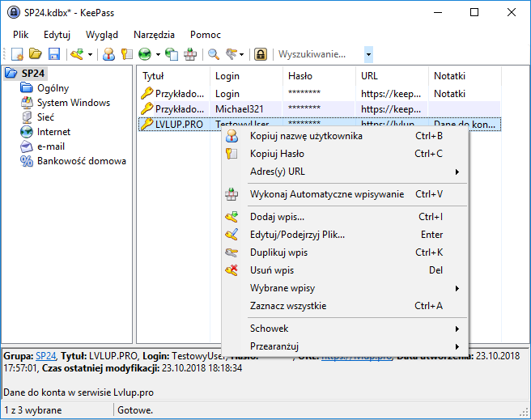The width and height of the screenshot is (531, 420).
Task: Click the New database toolbar icon
Action: tap(17, 54)
